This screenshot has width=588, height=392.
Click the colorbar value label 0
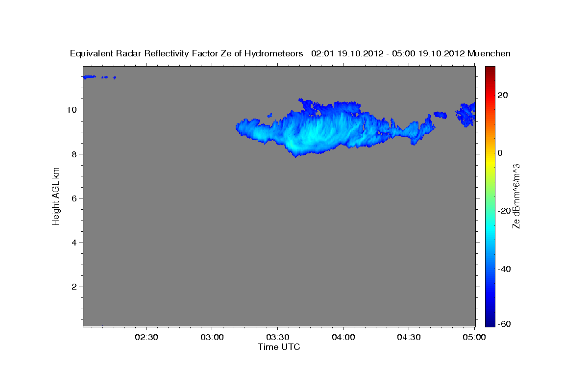click(500, 153)
